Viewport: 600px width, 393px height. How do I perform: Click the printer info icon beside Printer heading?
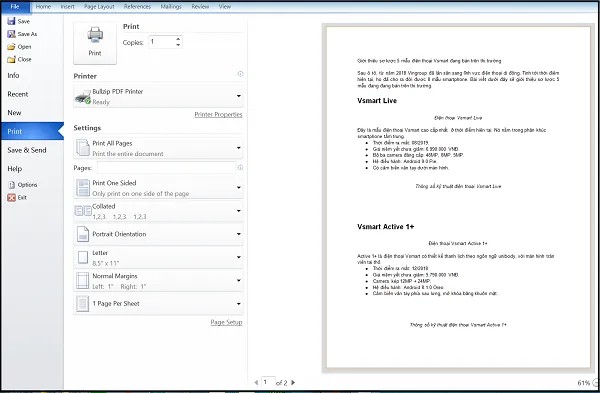tap(240, 74)
